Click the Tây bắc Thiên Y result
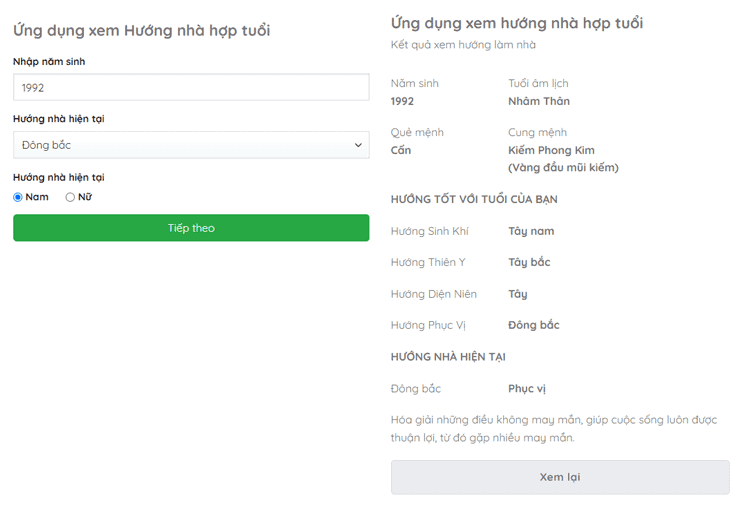 click(x=529, y=262)
